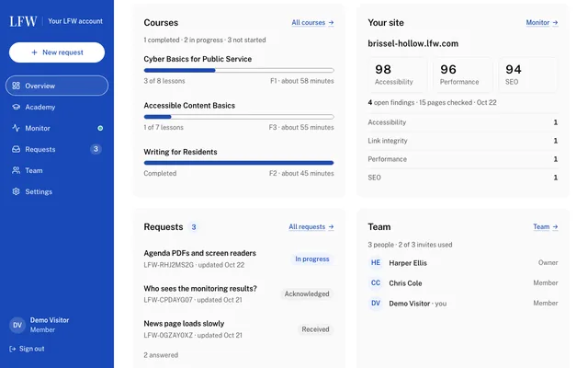Click the plus icon in New request
The height and width of the screenshot is (368, 588).
(x=34, y=52)
